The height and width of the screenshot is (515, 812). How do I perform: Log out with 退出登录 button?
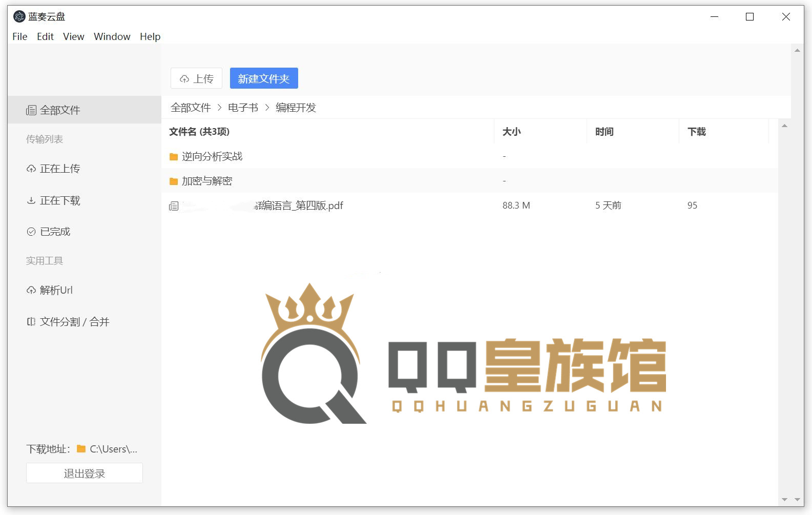click(x=85, y=473)
